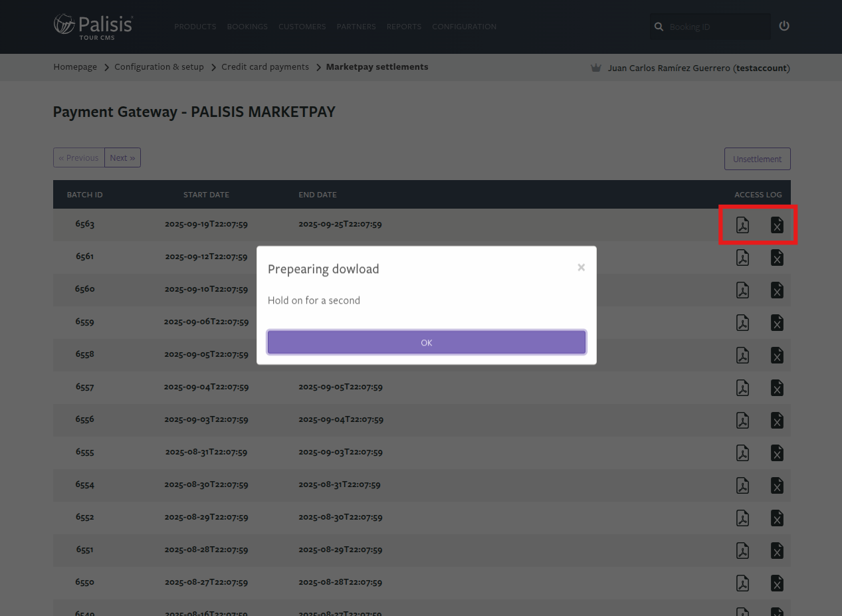This screenshot has width=842, height=616.
Task: Download Excel file for batch 6550
Action: pos(777,583)
